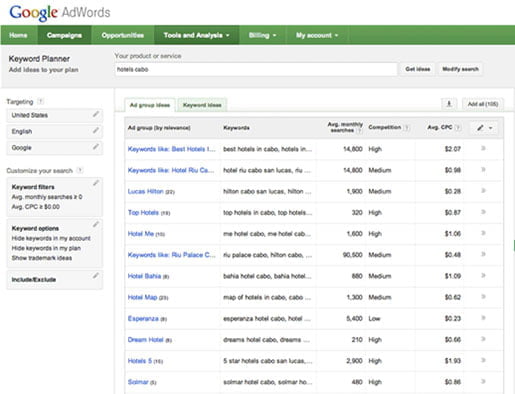Viewport: 515px width, 394px height.
Task: Open Keywords like: Hotel Riu Ca... link
Action: pyautogui.click(x=171, y=170)
